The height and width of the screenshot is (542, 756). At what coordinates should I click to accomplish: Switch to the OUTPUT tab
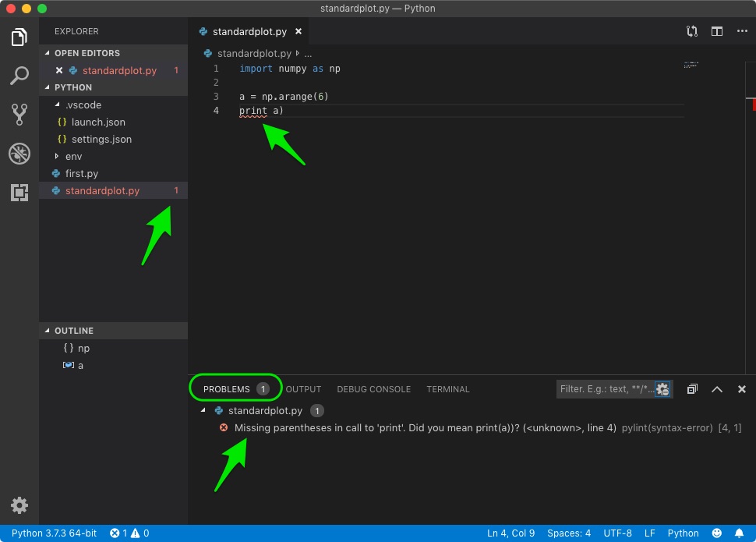click(x=303, y=388)
